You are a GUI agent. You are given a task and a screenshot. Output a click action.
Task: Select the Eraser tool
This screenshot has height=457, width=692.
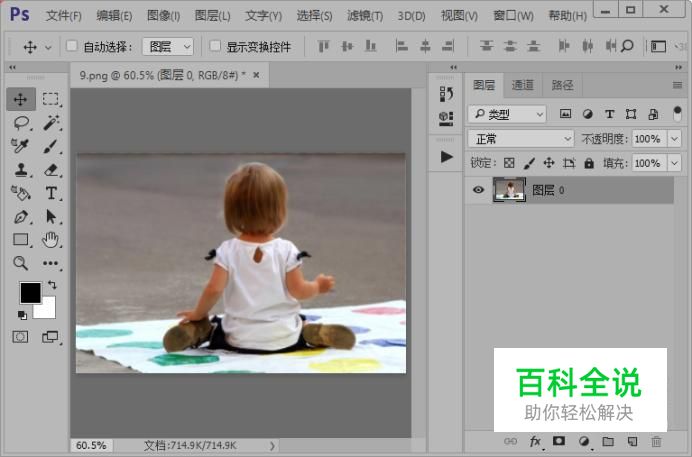[x=51, y=170]
